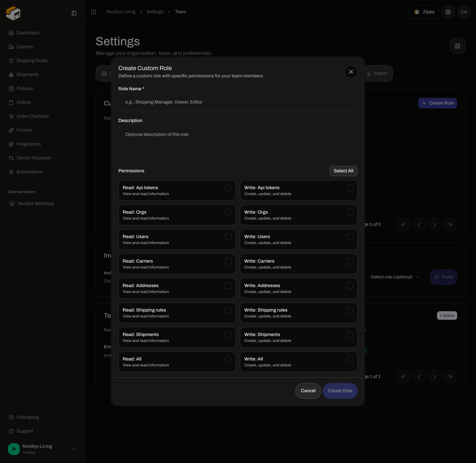Go to first page of team table
Image resolution: width=476 pixels, height=463 pixels.
coord(403,376)
